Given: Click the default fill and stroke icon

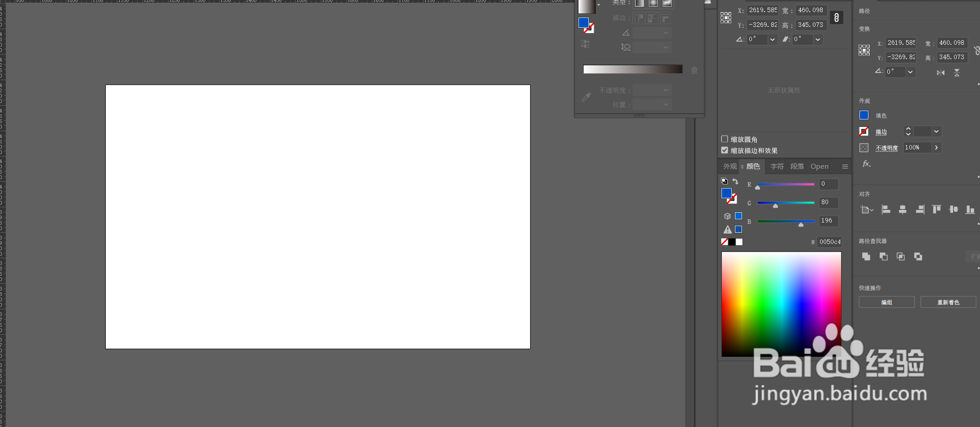Looking at the screenshot, I should point(724,181).
